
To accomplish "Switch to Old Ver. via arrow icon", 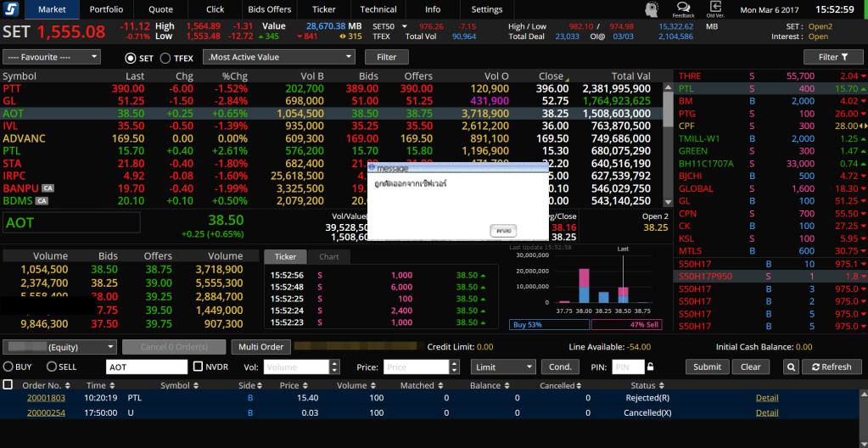I will click(716, 9).
